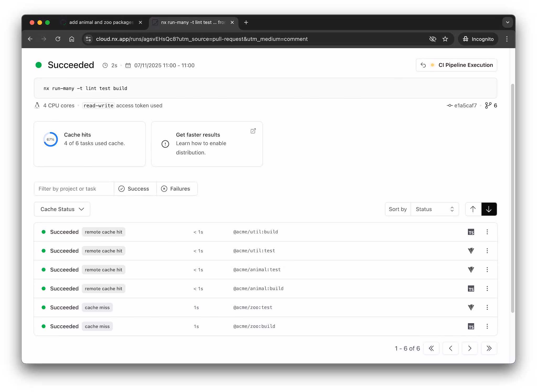
Task: Switch to 'add animal and zoo packages' tab
Action: pyautogui.click(x=101, y=22)
